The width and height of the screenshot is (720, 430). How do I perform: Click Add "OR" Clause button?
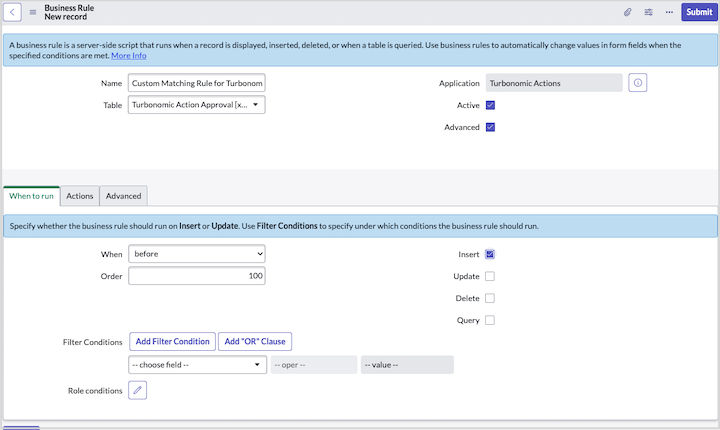(x=255, y=341)
